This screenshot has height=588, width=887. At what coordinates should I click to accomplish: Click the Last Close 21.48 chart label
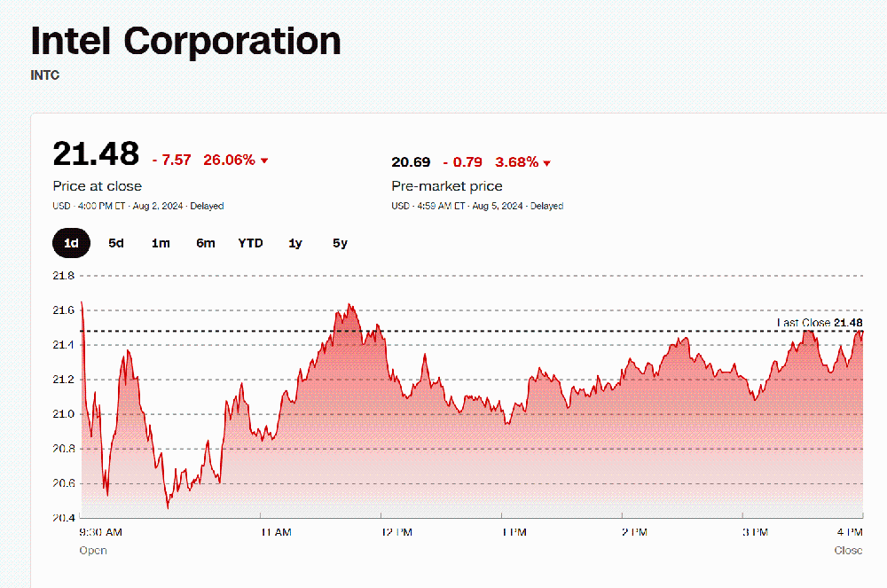click(820, 323)
